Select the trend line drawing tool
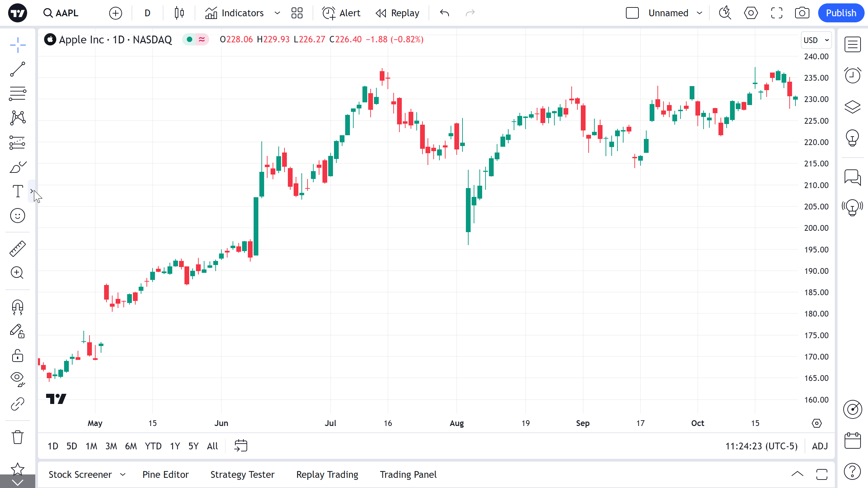The height and width of the screenshot is (488, 868). pyautogui.click(x=18, y=69)
